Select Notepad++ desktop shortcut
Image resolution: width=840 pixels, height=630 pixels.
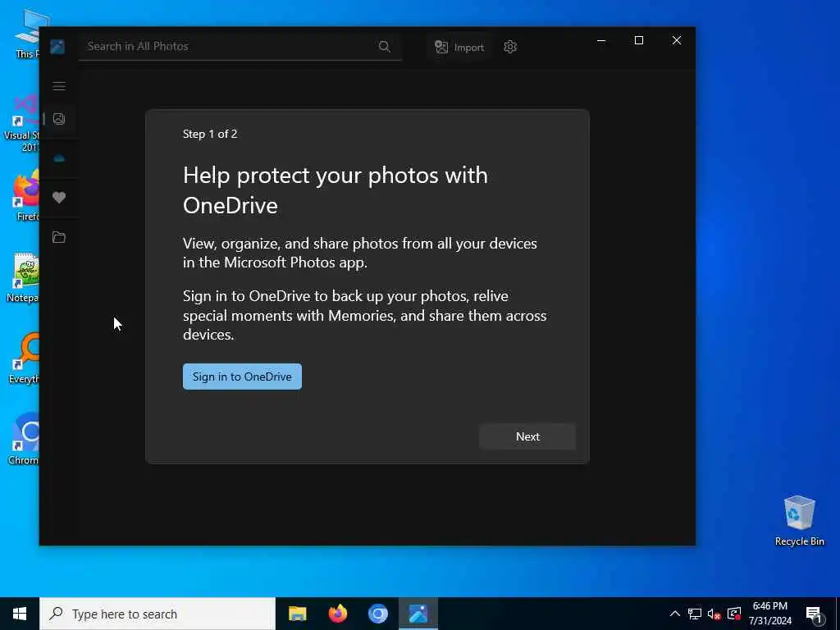tap(22, 278)
